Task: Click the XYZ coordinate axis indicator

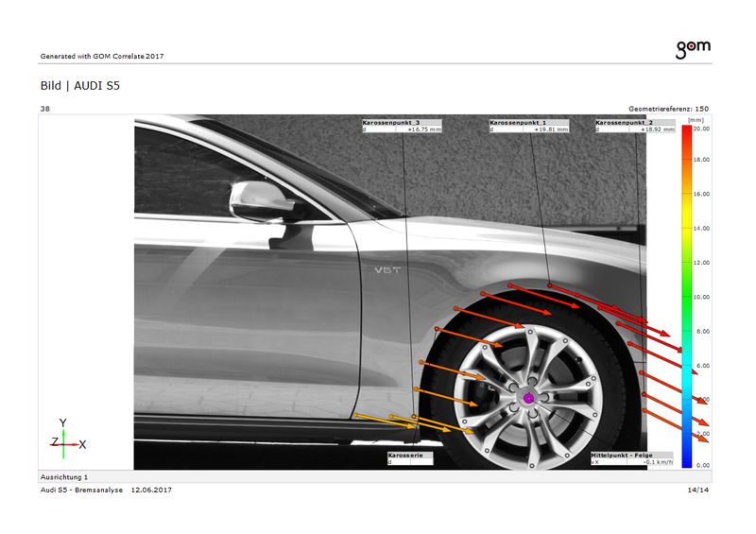Action: pos(66,436)
